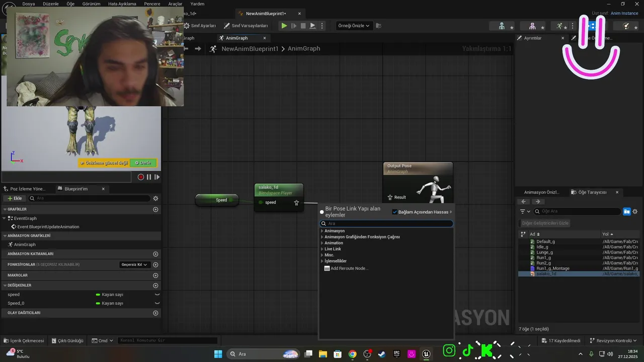Click the Windows Start button
The height and width of the screenshot is (362, 644).
pos(218,354)
